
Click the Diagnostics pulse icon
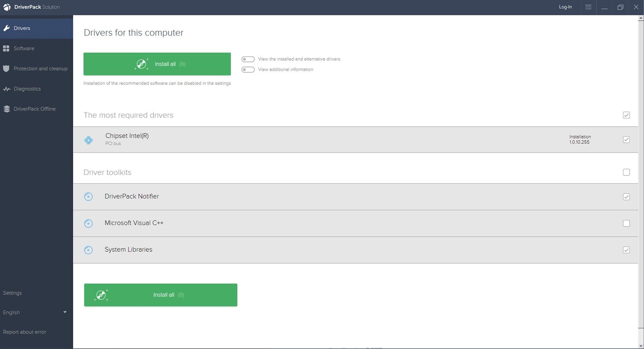click(6, 89)
